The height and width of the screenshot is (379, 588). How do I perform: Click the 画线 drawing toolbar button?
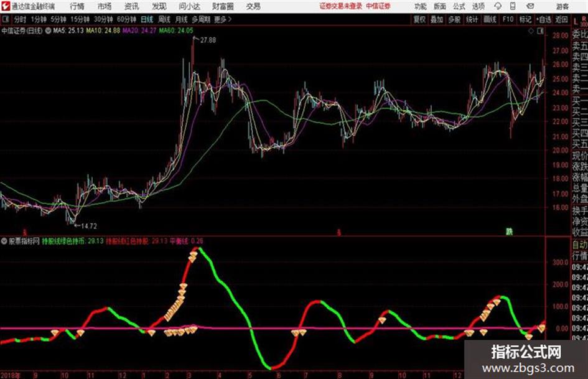tap(489, 19)
